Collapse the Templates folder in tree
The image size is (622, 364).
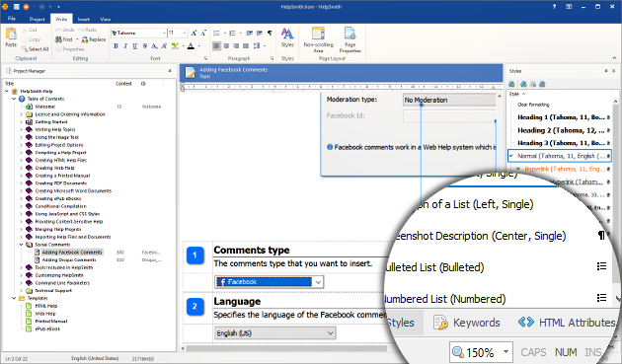coord(14,298)
